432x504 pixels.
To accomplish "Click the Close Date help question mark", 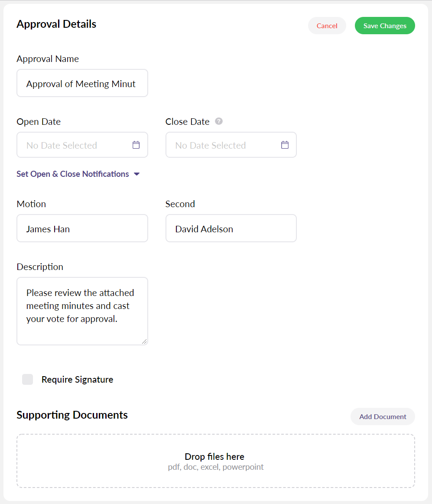I will (219, 121).
